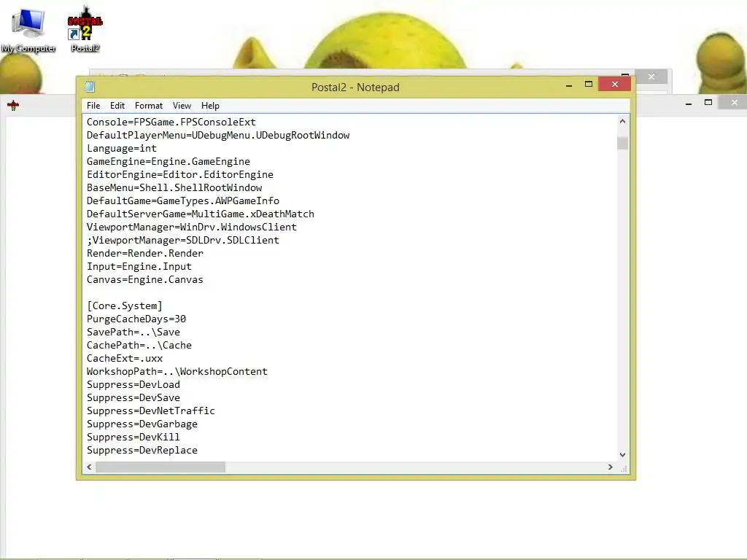
Task: Open the My Computer desktop icon
Action: pyautogui.click(x=28, y=31)
